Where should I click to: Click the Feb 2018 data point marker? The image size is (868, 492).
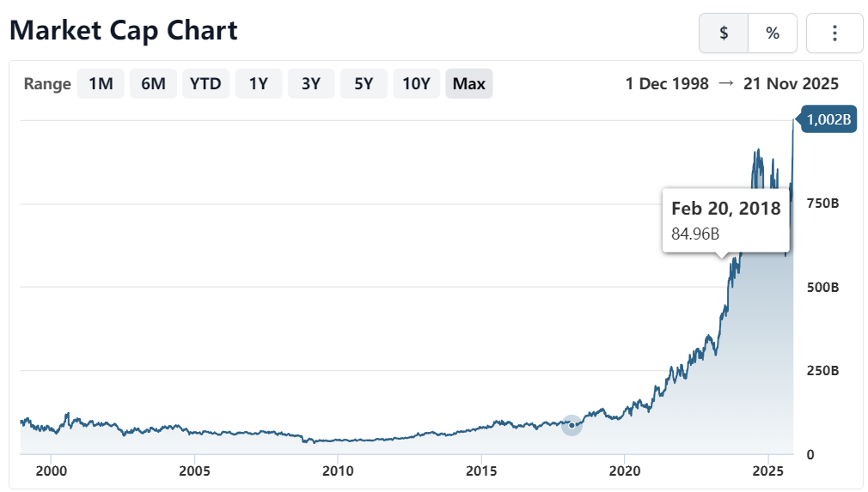coord(572,425)
